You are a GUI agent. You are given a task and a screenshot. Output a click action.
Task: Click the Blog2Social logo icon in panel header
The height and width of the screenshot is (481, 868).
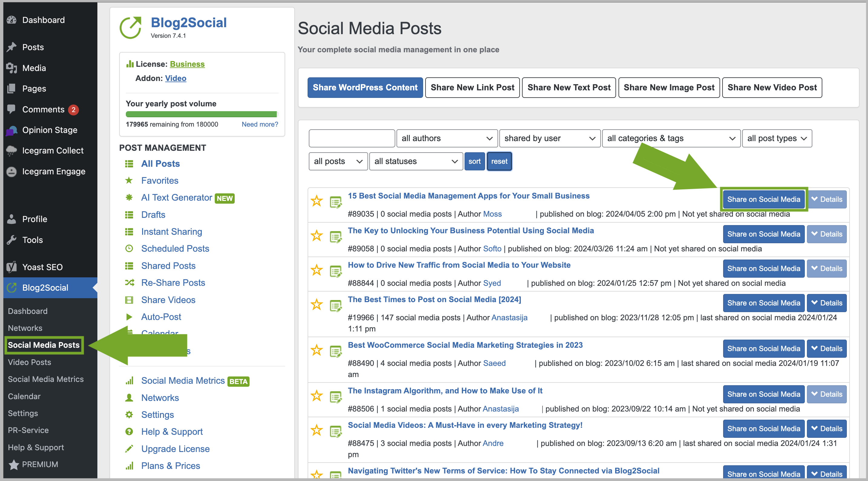131,27
